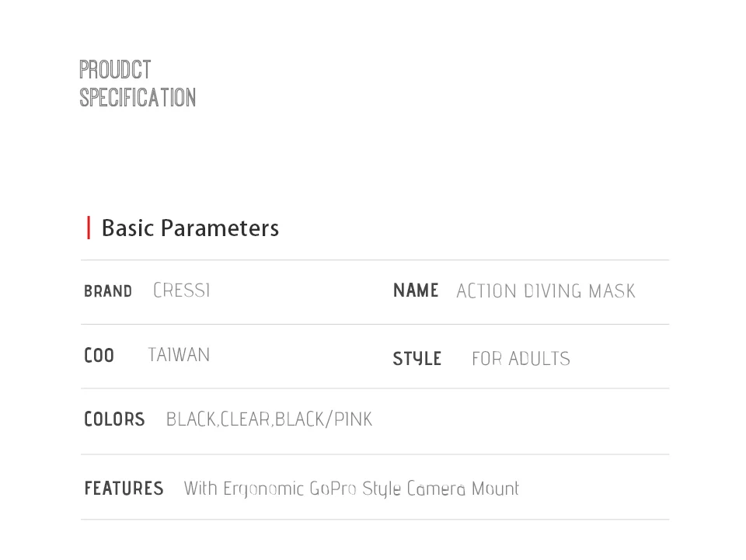Screen dimensions: 746x560
Task: Click the CRESSI brand value
Action: (x=182, y=290)
